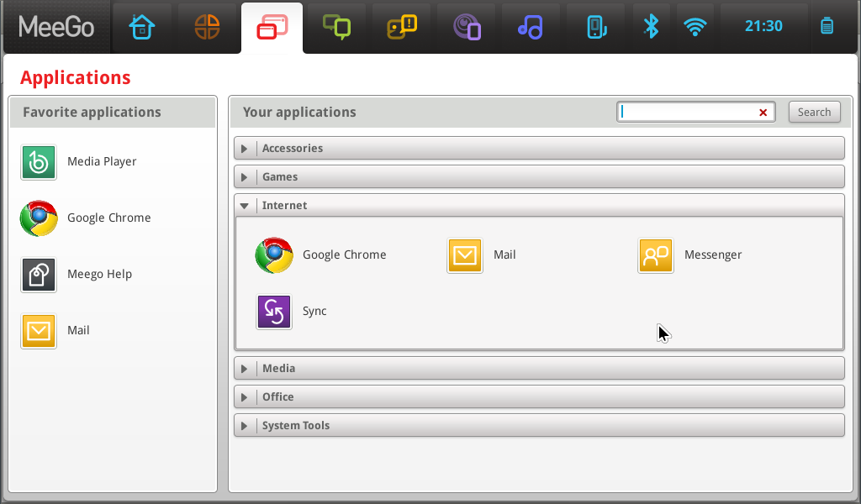
Task: Clear the search field with red X
Action: pyautogui.click(x=763, y=113)
